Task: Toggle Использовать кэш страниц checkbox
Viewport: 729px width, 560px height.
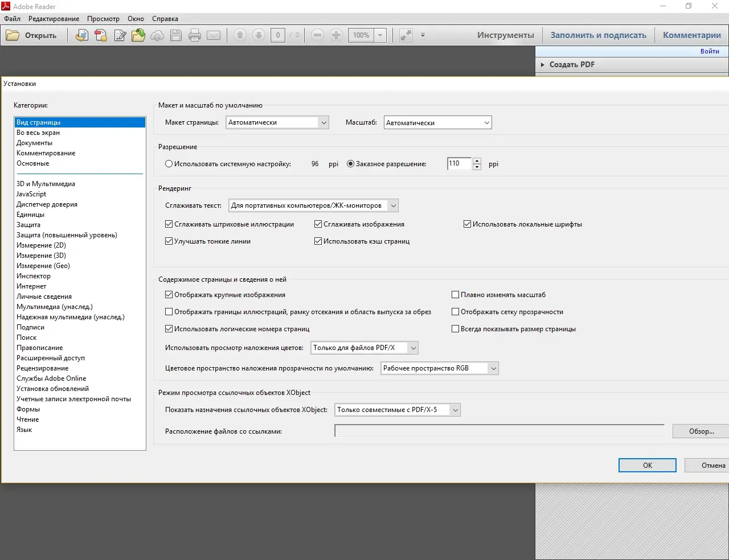Action: (318, 241)
